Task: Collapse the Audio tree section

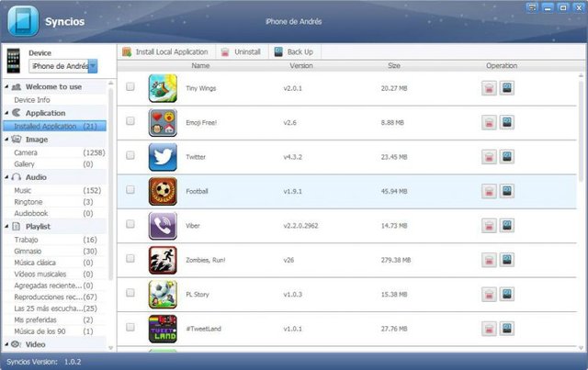Action: 6,177
